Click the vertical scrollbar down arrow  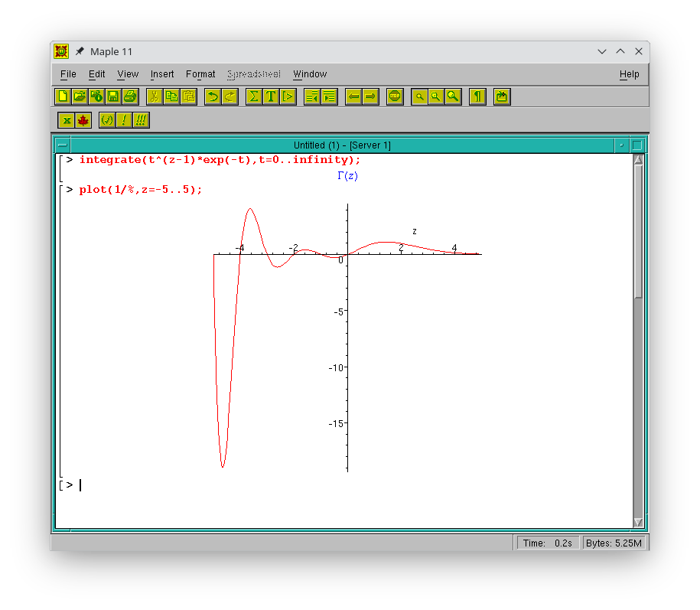[639, 522]
